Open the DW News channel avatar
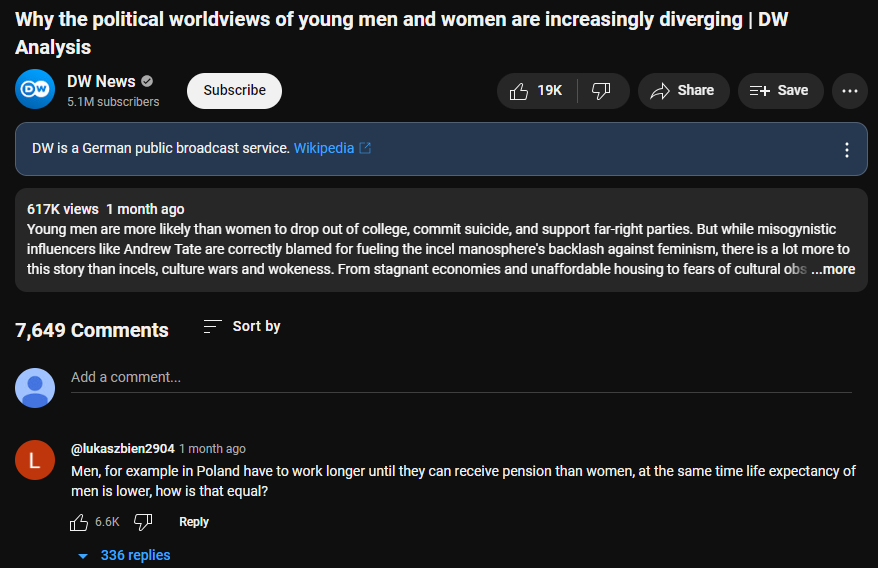This screenshot has width=878, height=568. pyautogui.click(x=35, y=89)
